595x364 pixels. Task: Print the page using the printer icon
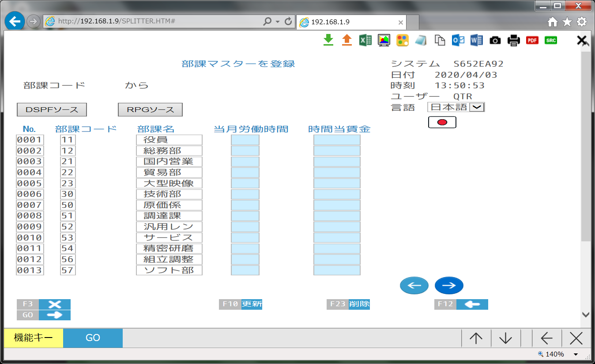pyautogui.click(x=514, y=40)
